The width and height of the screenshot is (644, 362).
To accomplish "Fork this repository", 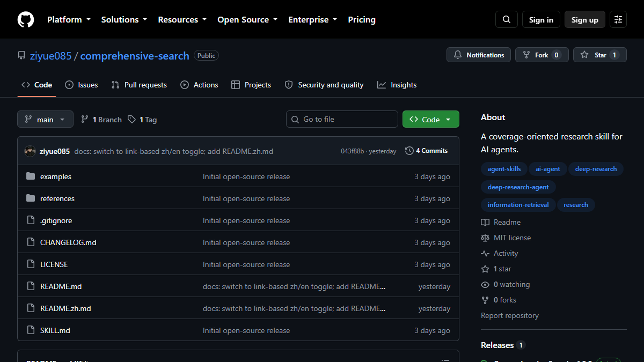I will pos(542,55).
